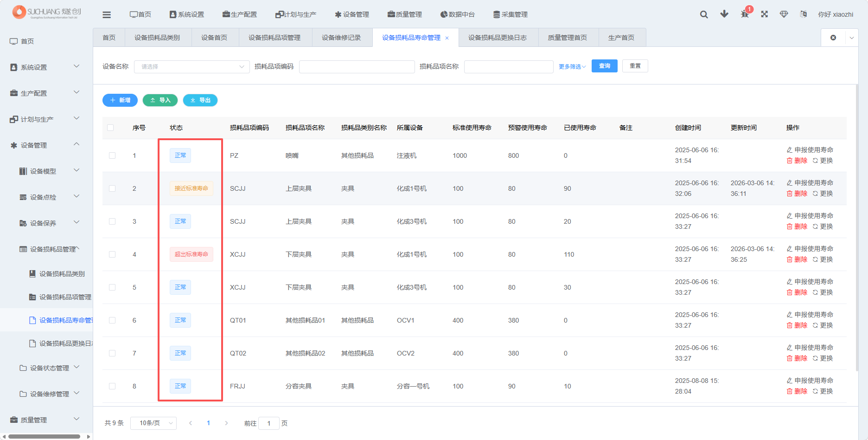The image size is (868, 440).
Task: Click the 设备状态管理 folder icon in sidebar
Action: point(23,368)
